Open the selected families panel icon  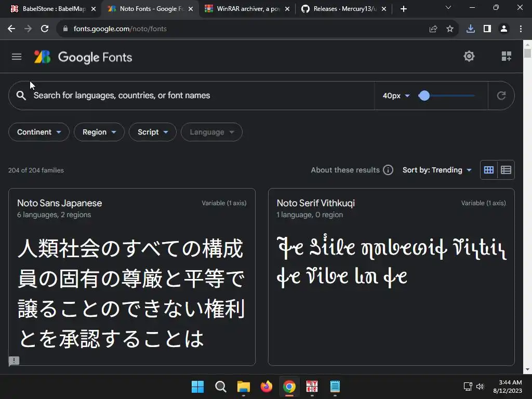(x=506, y=56)
